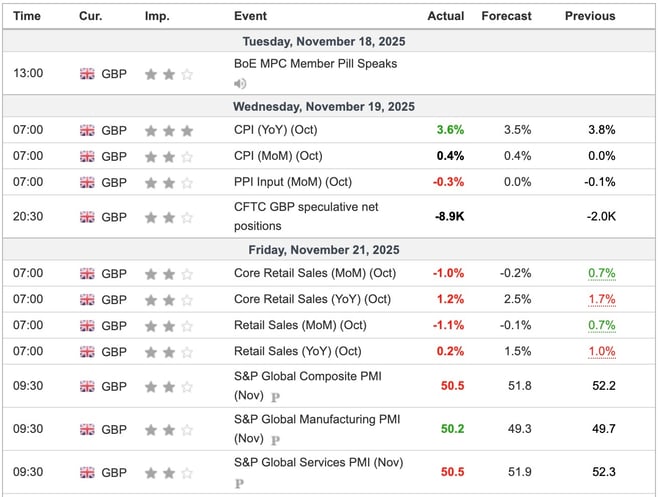
Task: Click the revised 0.7% previous value for Core Retail Sales (MoM)
Action: click(602, 273)
